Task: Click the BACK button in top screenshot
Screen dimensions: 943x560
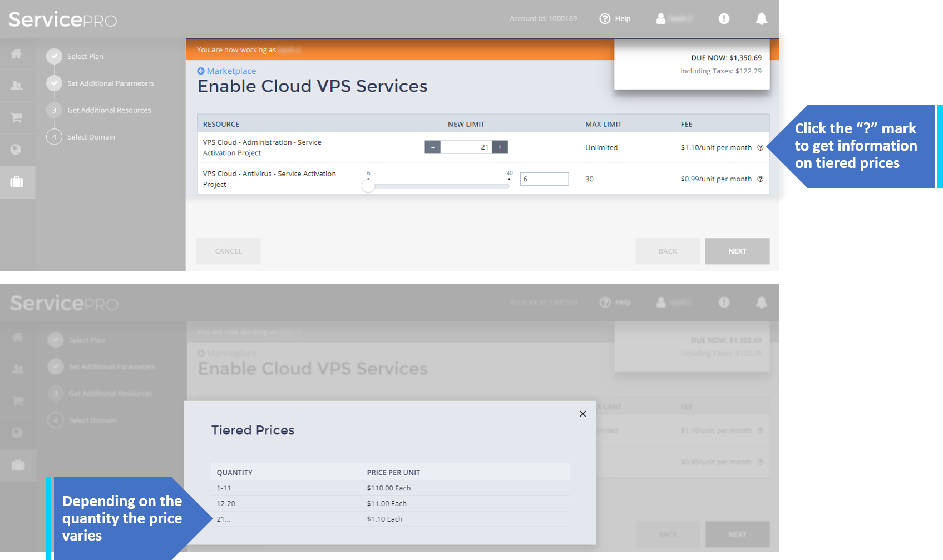Action: pos(668,251)
